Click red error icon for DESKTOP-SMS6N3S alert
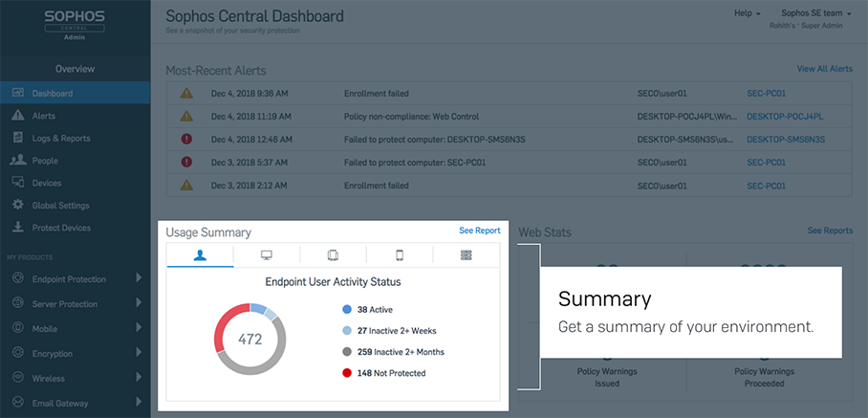Viewport: 868px width, 418px height. 186,139
